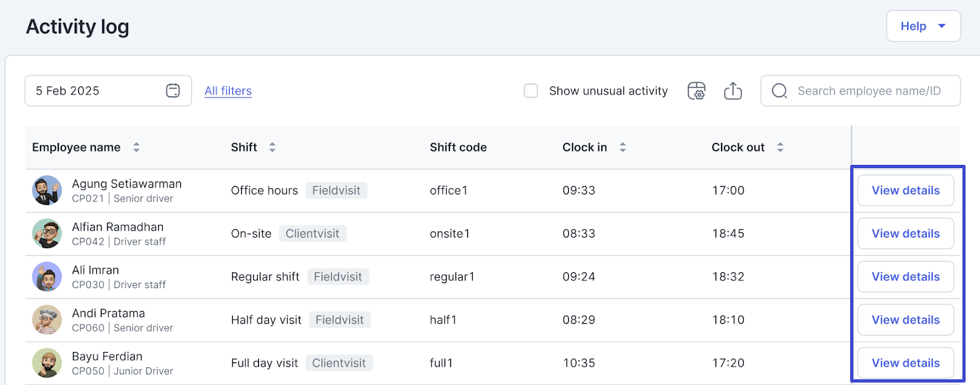Screen dimensions: 980x385
Task: Focus the Search employee name/ID field
Action: point(869,91)
